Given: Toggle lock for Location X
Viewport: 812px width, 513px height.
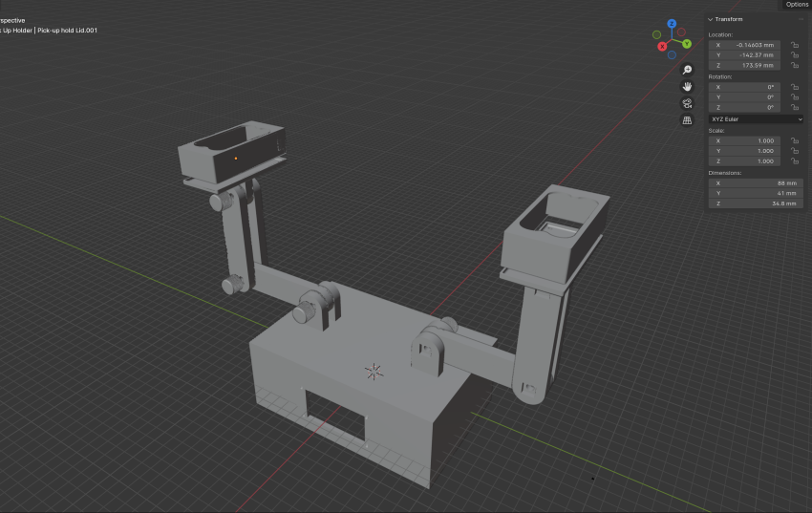Looking at the screenshot, I should pos(794,45).
